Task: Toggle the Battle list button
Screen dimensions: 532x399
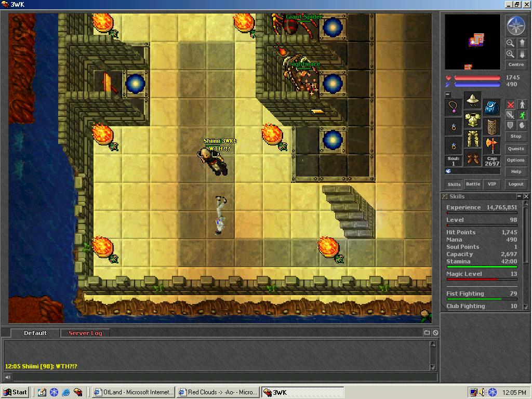Action: [x=473, y=184]
